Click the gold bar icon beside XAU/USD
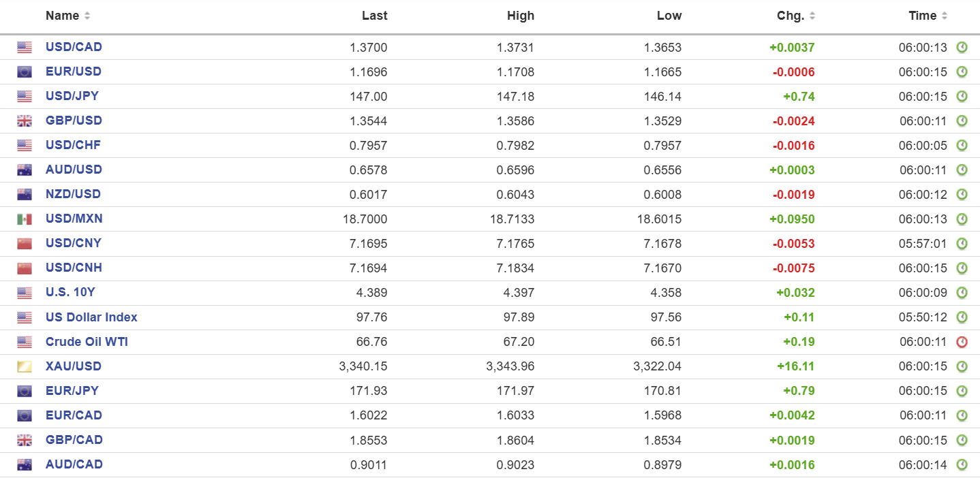The height and width of the screenshot is (478, 980). [25, 367]
